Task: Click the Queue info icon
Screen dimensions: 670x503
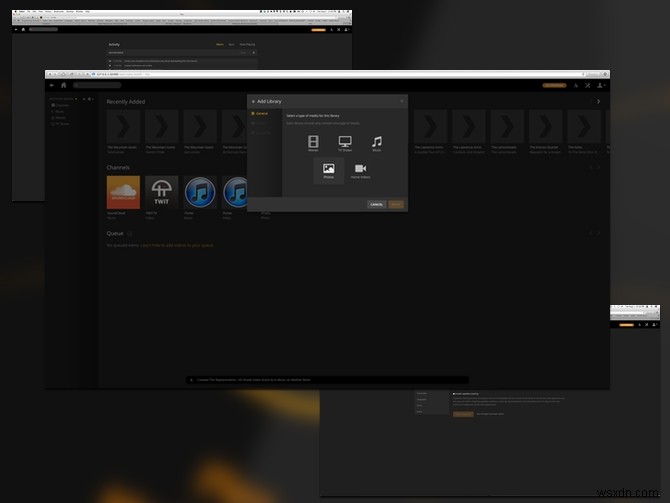Action: [x=129, y=233]
